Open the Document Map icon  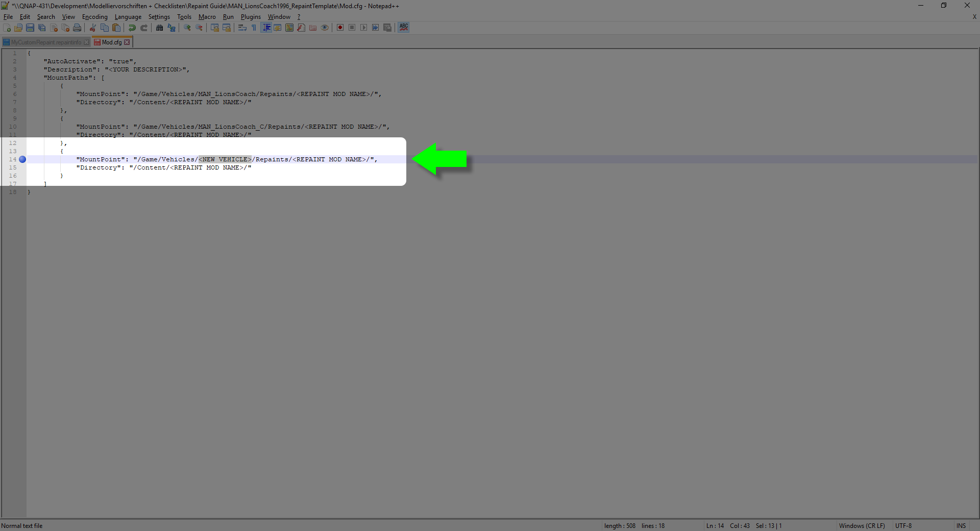pos(289,28)
